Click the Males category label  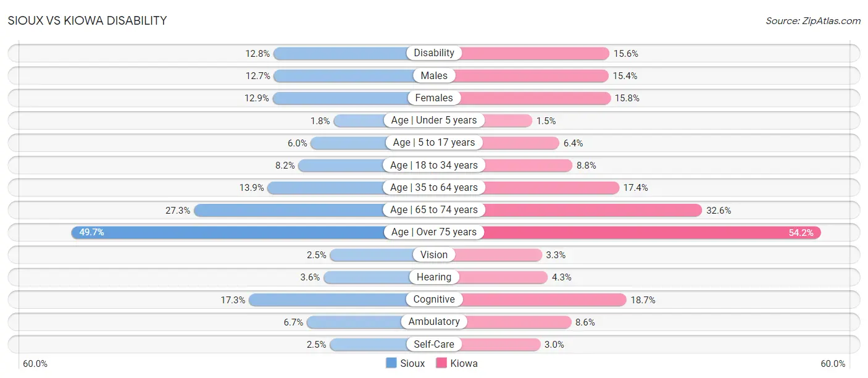pyautogui.click(x=434, y=75)
